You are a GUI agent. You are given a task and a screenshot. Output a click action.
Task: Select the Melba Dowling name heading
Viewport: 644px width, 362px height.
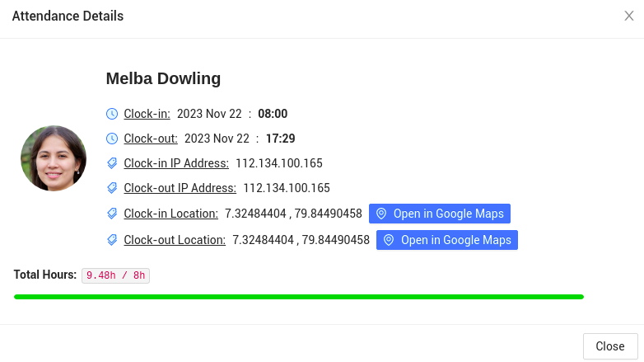point(163,78)
